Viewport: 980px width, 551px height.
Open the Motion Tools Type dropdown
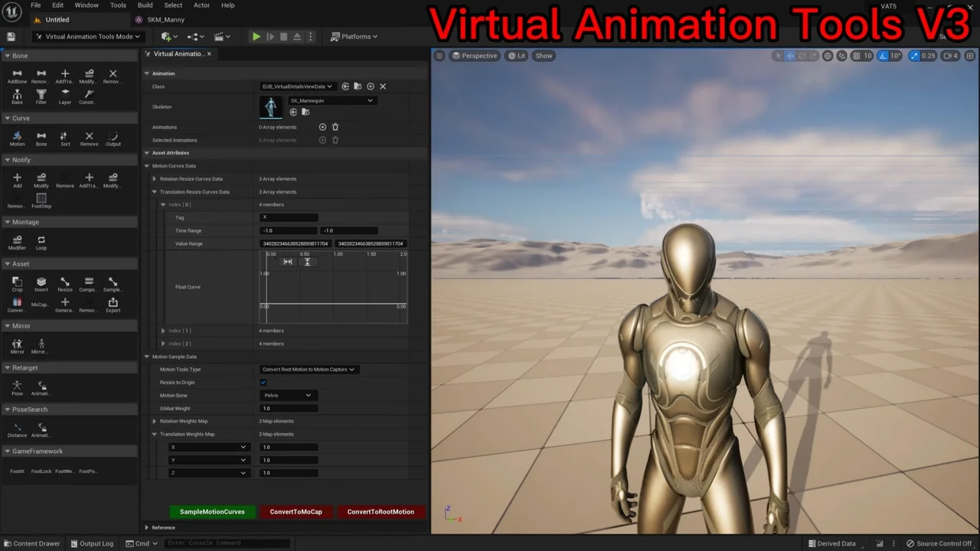pos(309,370)
